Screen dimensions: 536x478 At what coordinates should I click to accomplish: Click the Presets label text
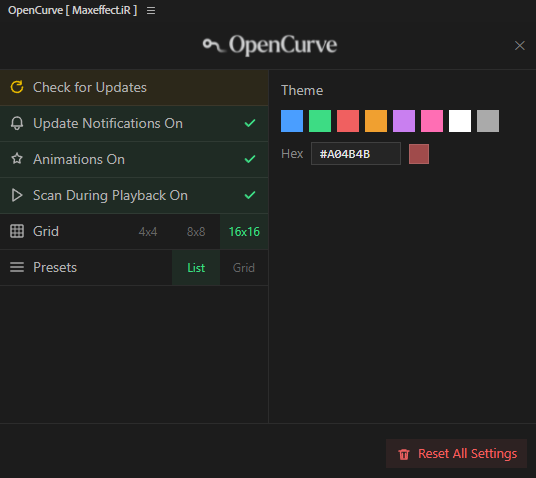(x=55, y=267)
